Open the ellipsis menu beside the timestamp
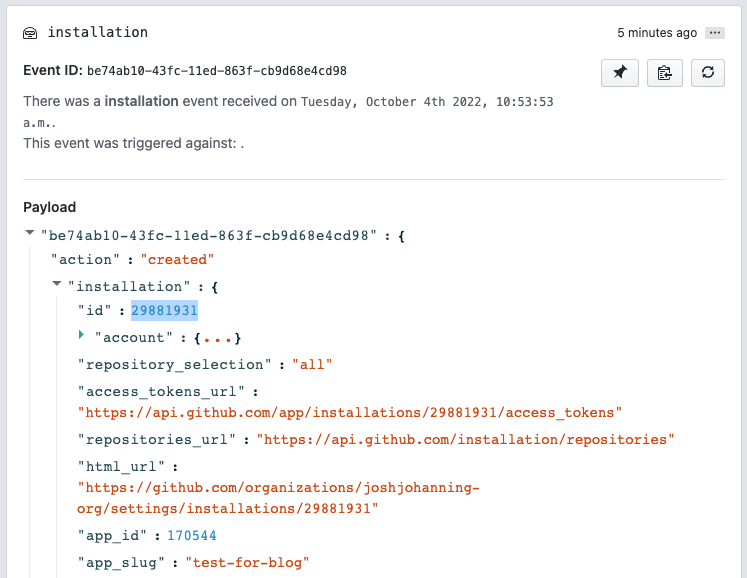 [x=714, y=33]
